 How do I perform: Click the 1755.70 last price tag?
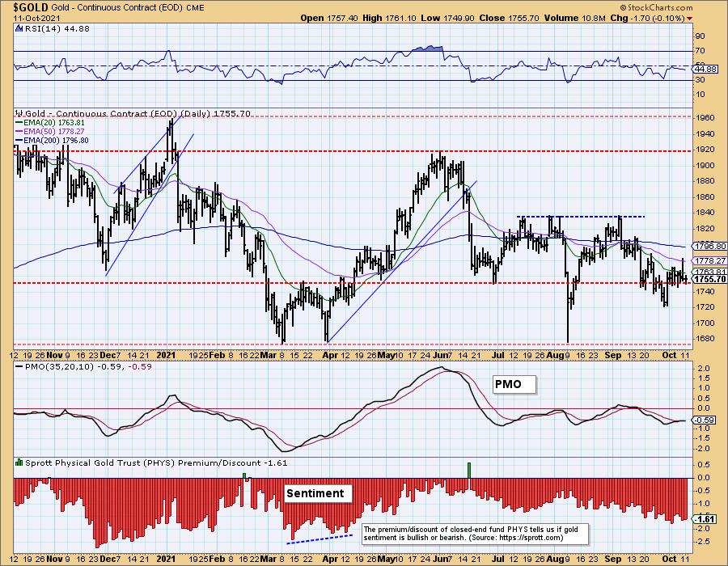(710, 279)
